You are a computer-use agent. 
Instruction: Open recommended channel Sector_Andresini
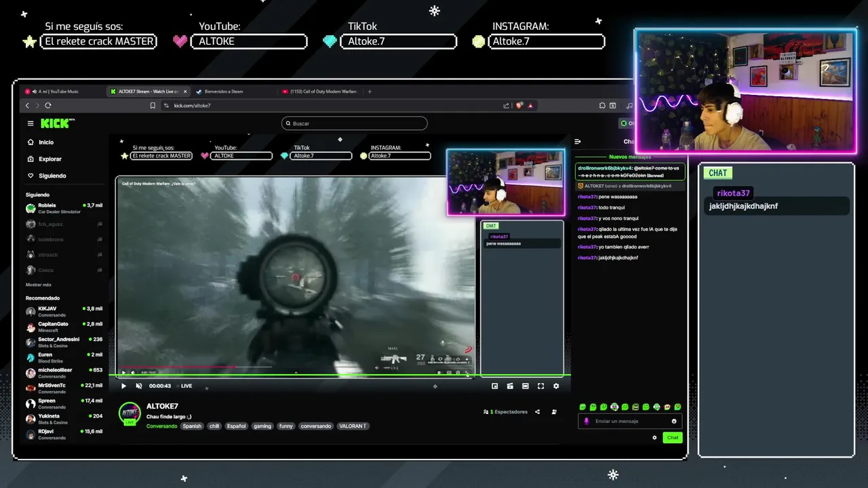(64, 342)
